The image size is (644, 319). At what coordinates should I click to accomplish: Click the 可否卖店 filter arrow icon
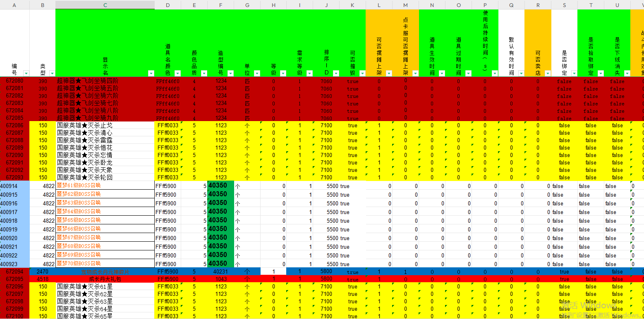coord(548,73)
